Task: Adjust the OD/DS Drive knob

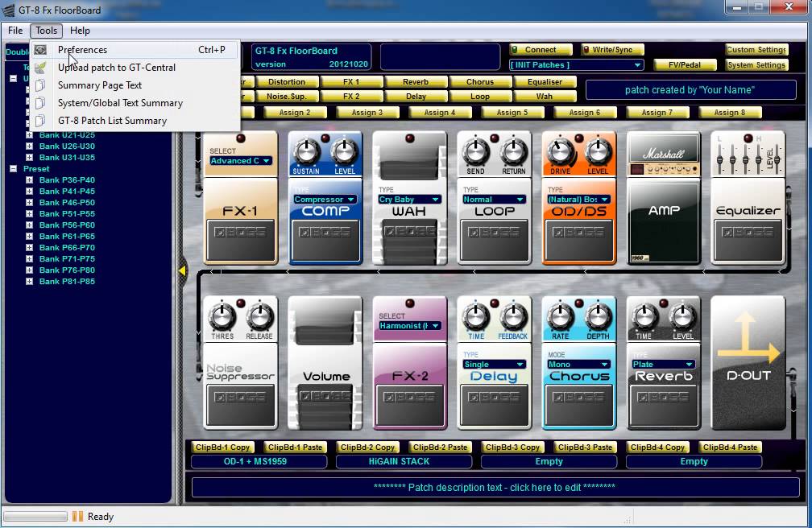Action: tap(561, 152)
